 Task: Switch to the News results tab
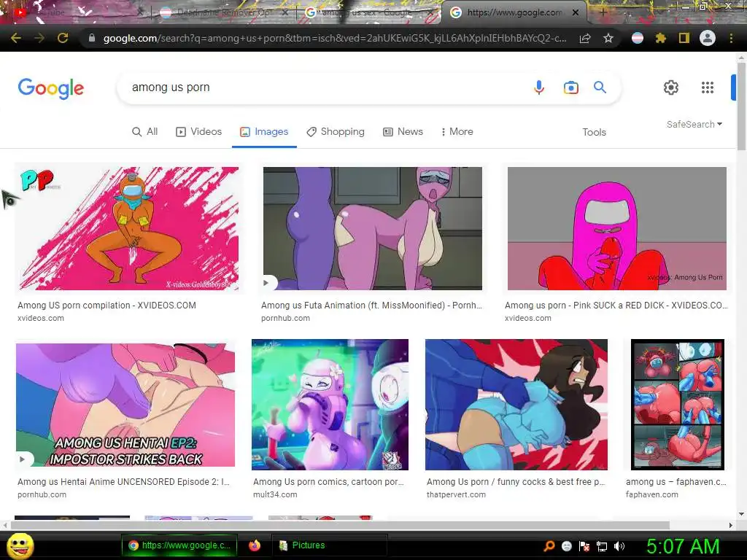(403, 131)
